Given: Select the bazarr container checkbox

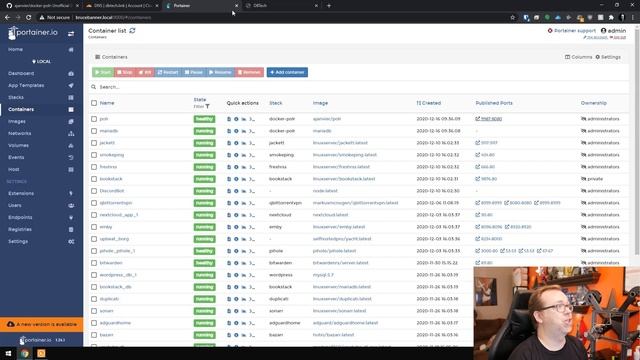Looking at the screenshot, I should click(x=94, y=335).
